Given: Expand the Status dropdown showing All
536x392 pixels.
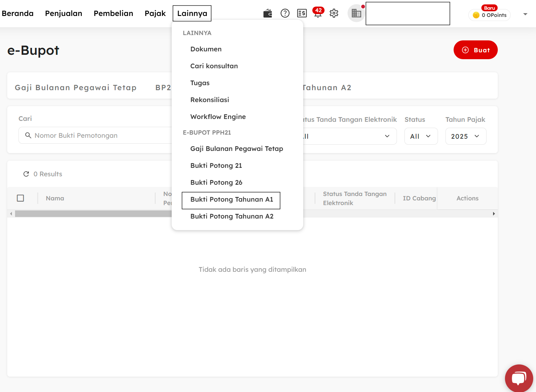Looking at the screenshot, I should 421,136.
